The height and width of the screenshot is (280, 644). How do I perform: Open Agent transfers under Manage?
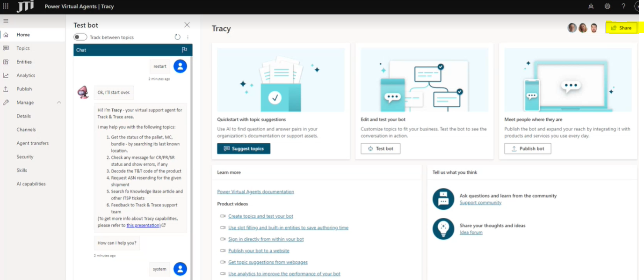(x=33, y=143)
